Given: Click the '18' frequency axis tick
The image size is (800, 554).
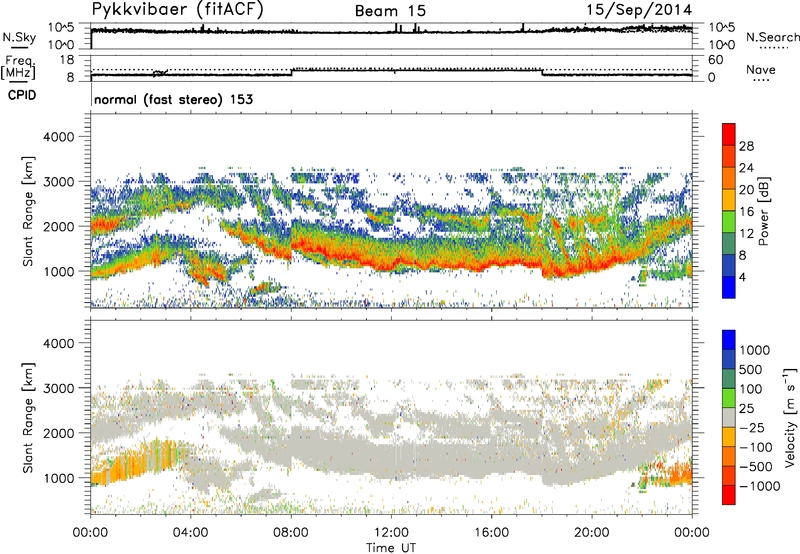Looking at the screenshot, I should tap(67, 60).
